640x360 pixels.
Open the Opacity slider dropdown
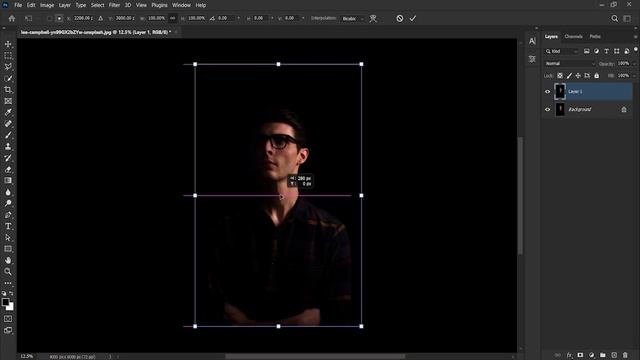click(634, 64)
